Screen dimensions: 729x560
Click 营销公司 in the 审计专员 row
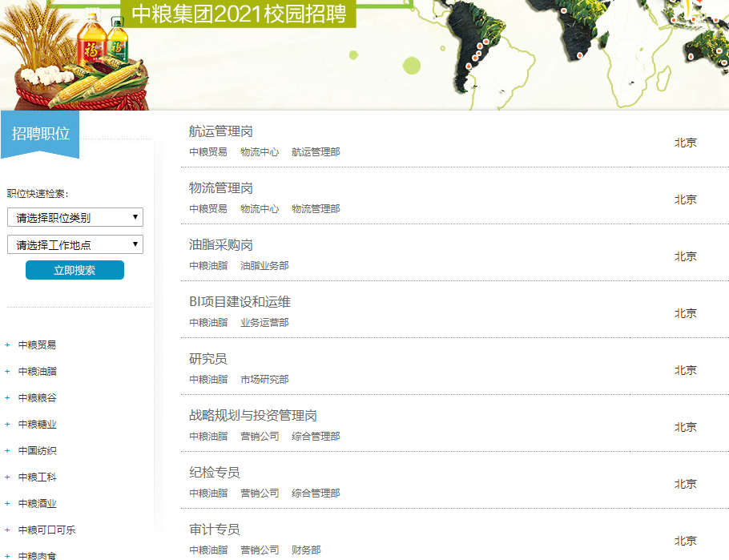pyautogui.click(x=260, y=550)
